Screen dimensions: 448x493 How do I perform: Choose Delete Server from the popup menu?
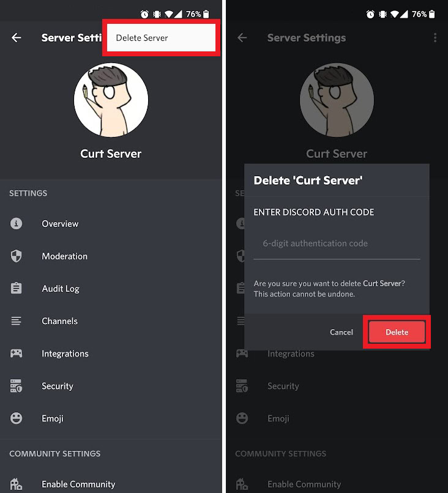[x=161, y=38]
